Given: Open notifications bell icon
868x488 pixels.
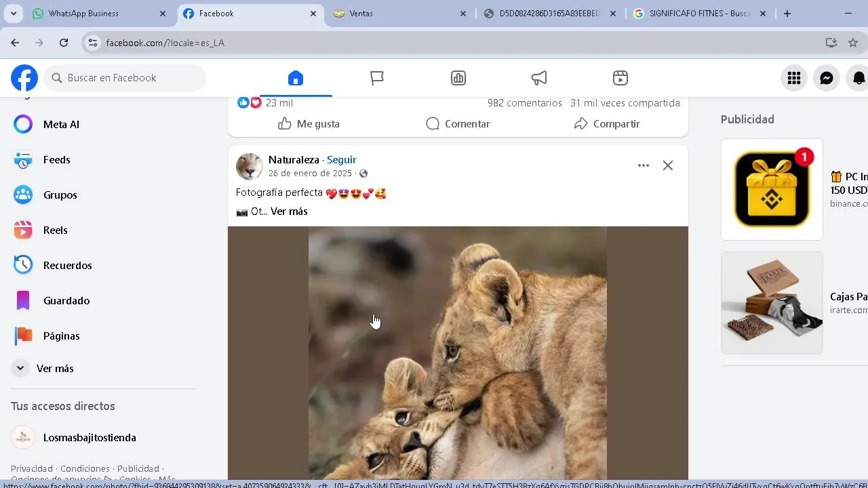Looking at the screenshot, I should (x=859, y=78).
